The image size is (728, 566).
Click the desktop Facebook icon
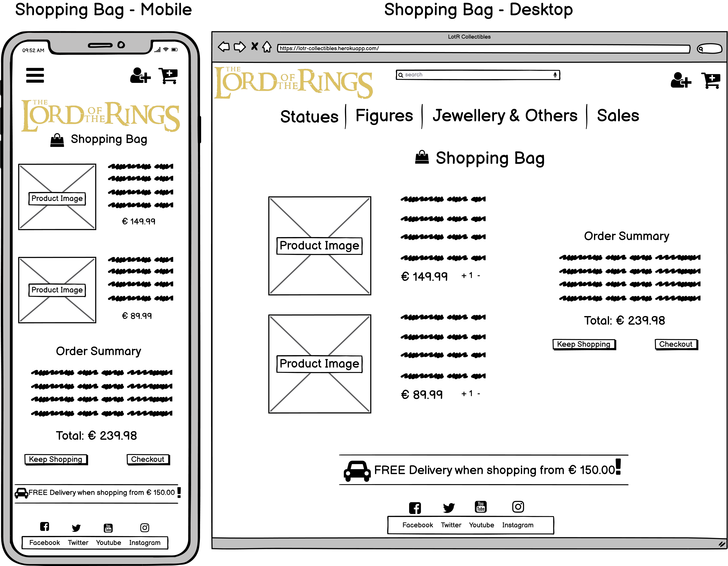coord(415,508)
